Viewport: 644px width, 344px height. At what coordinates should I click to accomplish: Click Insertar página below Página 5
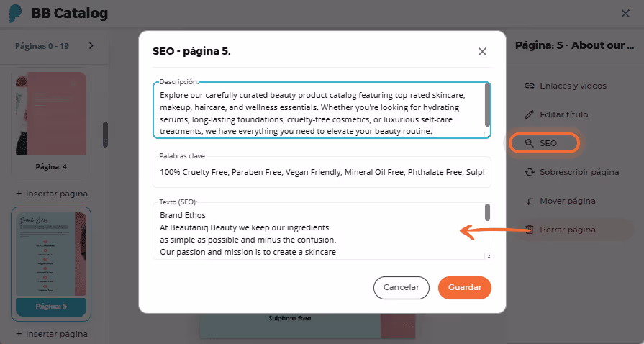click(52, 334)
